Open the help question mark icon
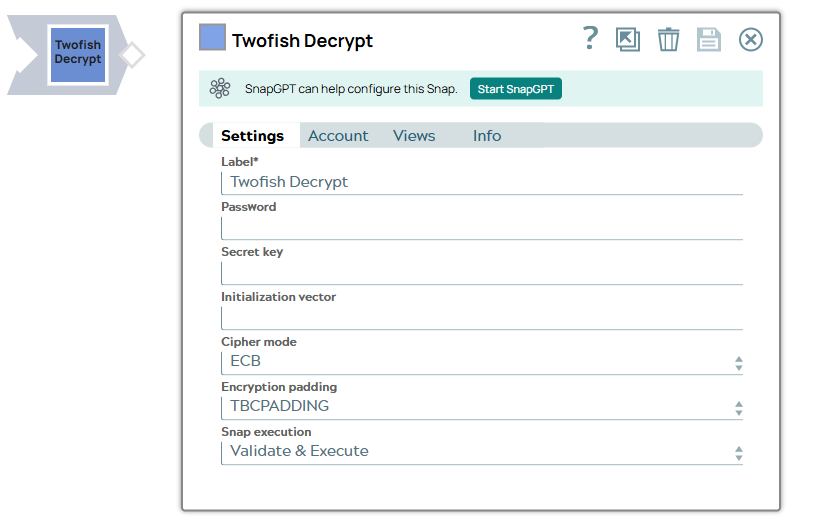The height and width of the screenshot is (530, 814). click(590, 39)
